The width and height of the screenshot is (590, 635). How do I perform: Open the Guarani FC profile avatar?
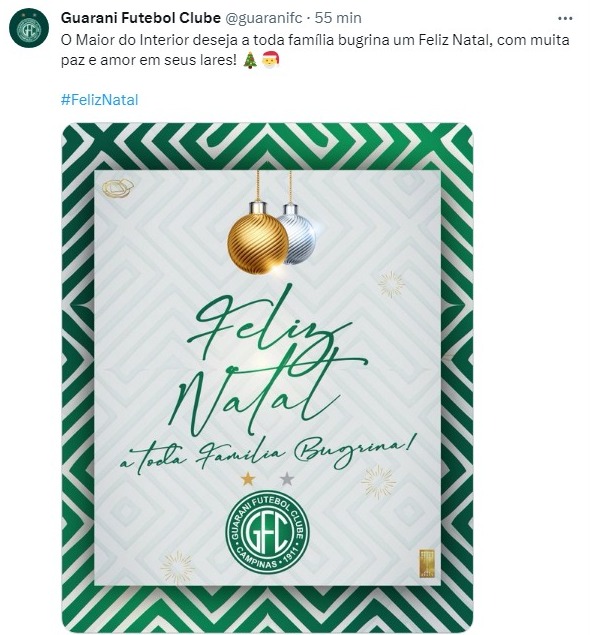coord(29,28)
